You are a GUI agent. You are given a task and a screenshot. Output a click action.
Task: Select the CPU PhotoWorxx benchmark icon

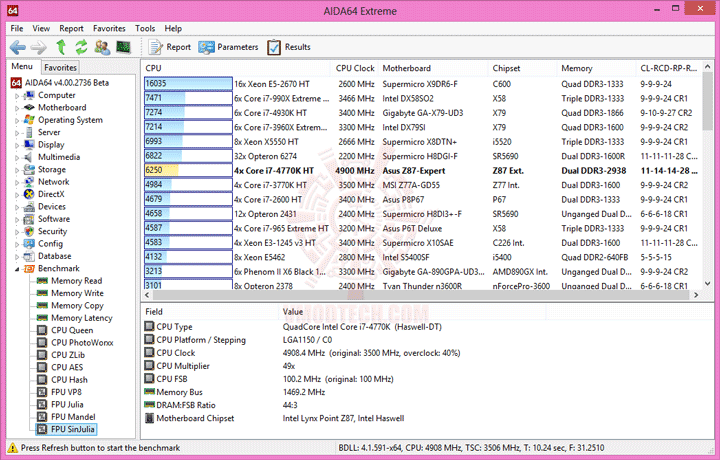tap(42, 342)
